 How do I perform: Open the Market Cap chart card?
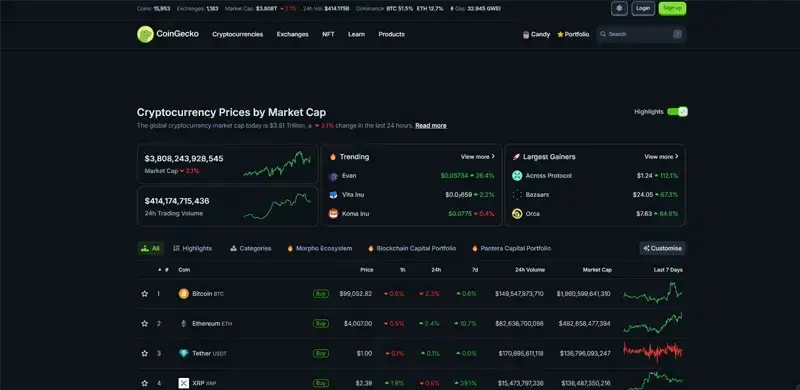[x=228, y=164]
